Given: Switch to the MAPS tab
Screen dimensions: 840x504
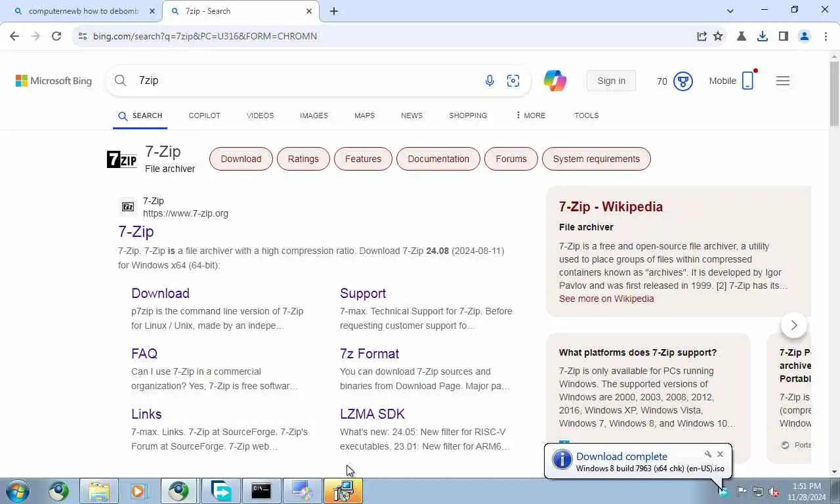Looking at the screenshot, I should pos(364,115).
